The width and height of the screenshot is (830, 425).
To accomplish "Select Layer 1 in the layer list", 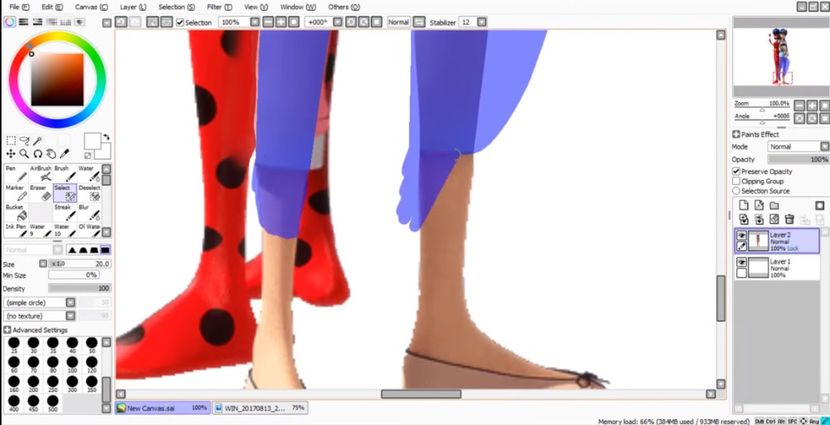I will coord(782,266).
